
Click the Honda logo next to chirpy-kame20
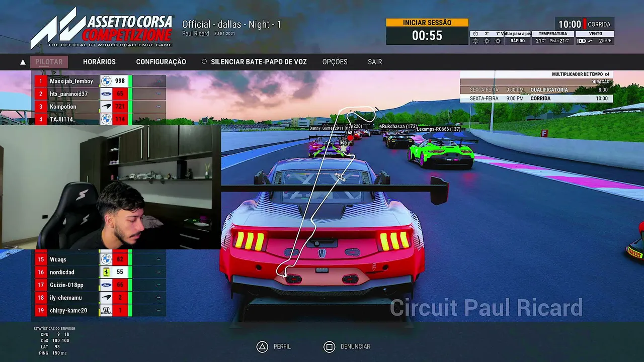[106, 310]
